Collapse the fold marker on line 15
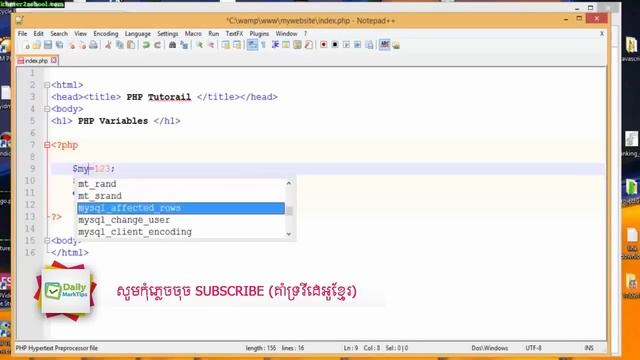The height and width of the screenshot is (360, 640). coord(47,240)
